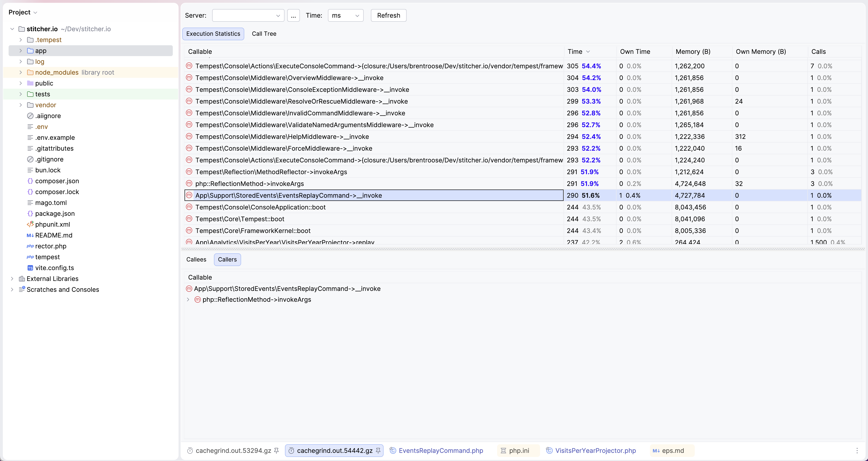The height and width of the screenshot is (461, 868).
Task: Click the vite.config.ts TypeScript file icon
Action: pyautogui.click(x=30, y=268)
